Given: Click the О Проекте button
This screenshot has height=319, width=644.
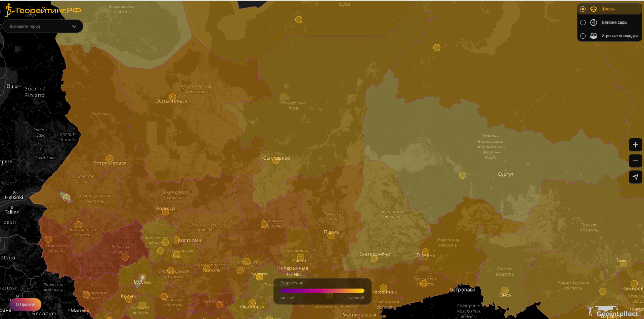Looking at the screenshot, I should tap(26, 305).
